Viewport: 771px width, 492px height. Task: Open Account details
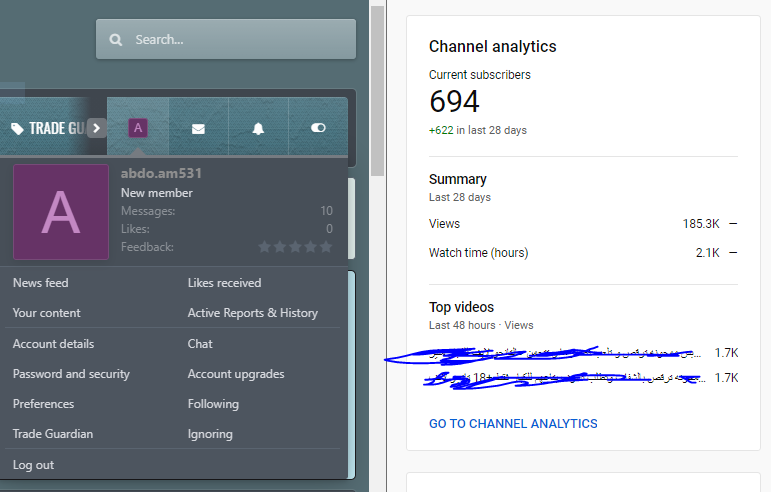pos(54,344)
